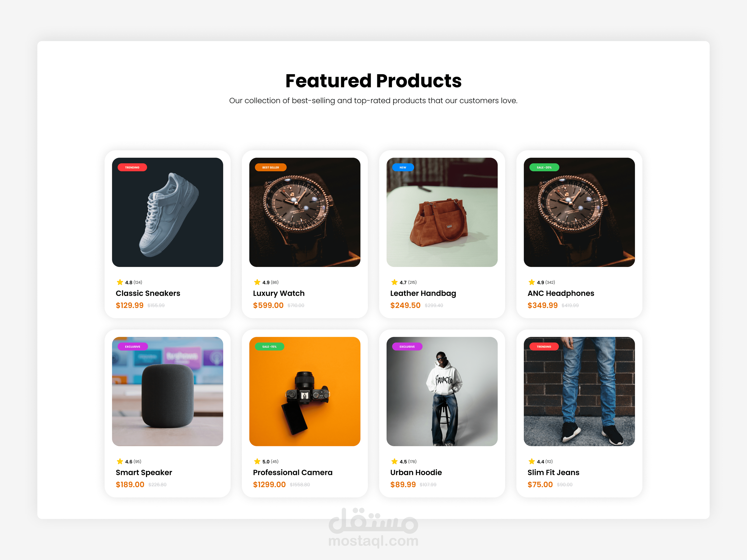Click the Featured Products heading
747x560 pixels.
click(374, 81)
